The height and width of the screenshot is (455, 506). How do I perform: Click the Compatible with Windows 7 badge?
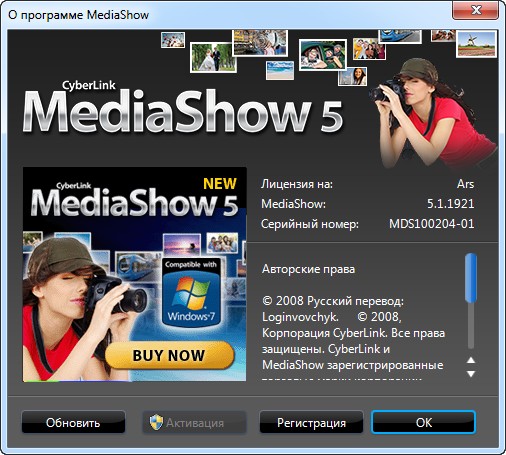(x=191, y=293)
